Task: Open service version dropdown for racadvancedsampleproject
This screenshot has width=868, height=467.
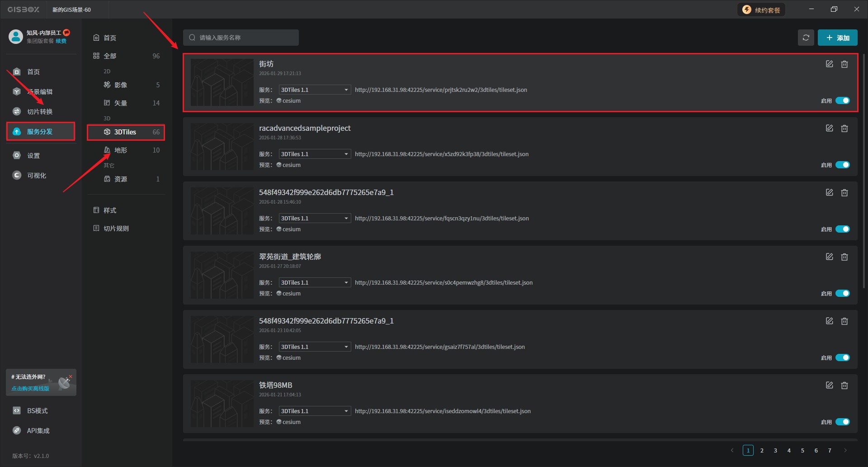Action: pyautogui.click(x=315, y=154)
